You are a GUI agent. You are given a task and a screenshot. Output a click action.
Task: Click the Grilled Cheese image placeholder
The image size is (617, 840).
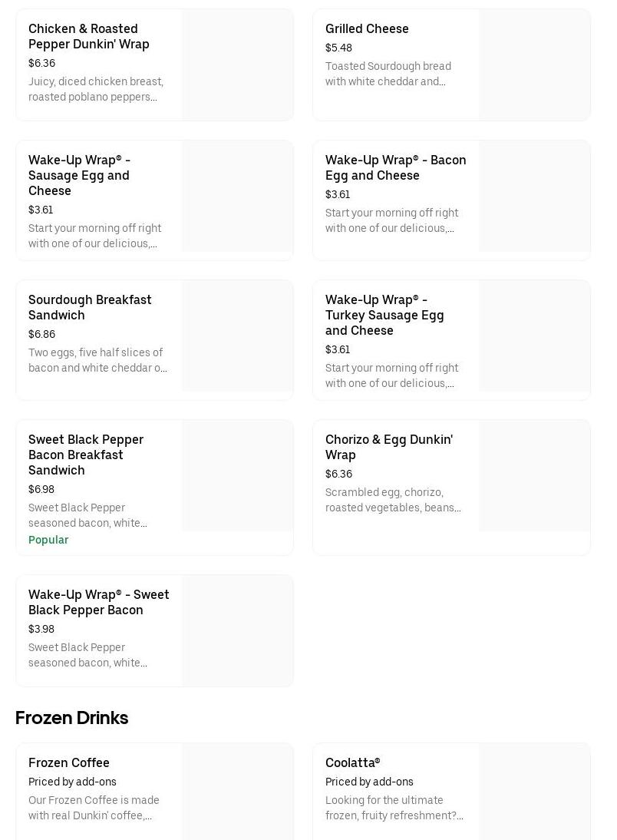pyautogui.click(x=534, y=64)
